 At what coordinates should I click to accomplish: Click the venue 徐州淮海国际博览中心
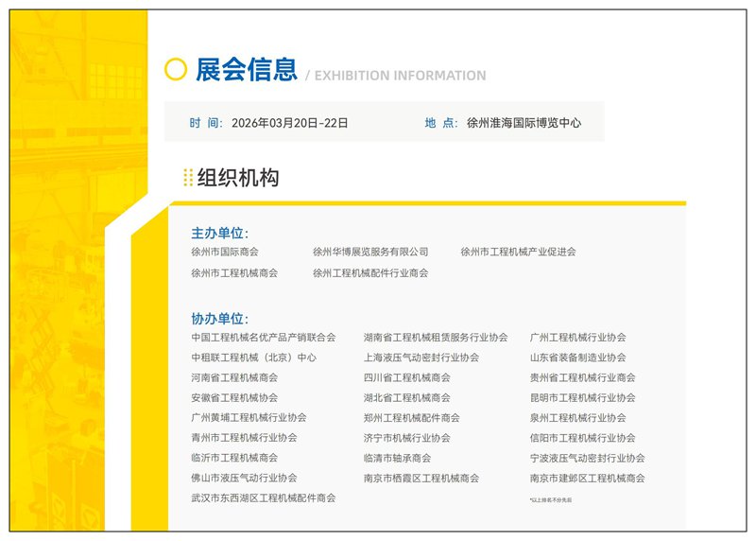524,123
